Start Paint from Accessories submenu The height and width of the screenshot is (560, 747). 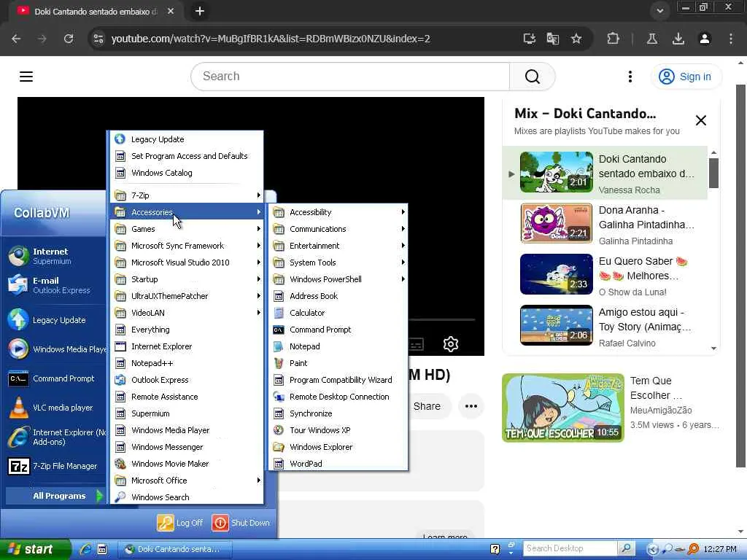tap(338, 363)
